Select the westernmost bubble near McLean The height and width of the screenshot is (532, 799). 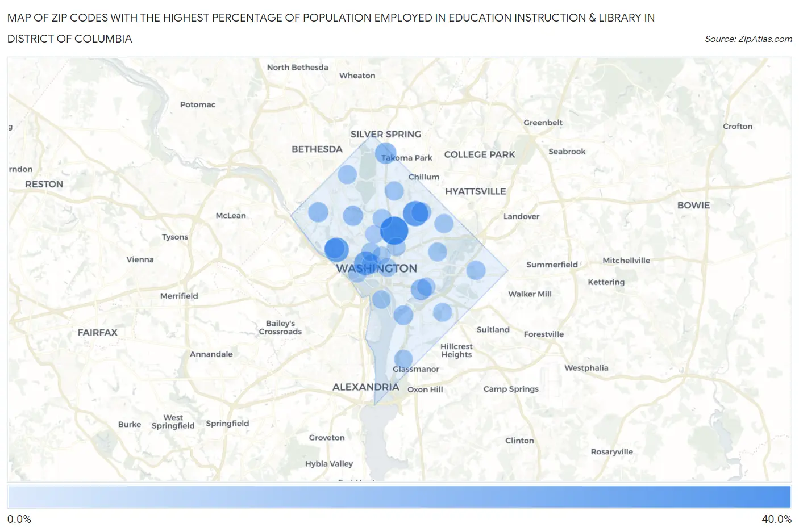coord(318,212)
